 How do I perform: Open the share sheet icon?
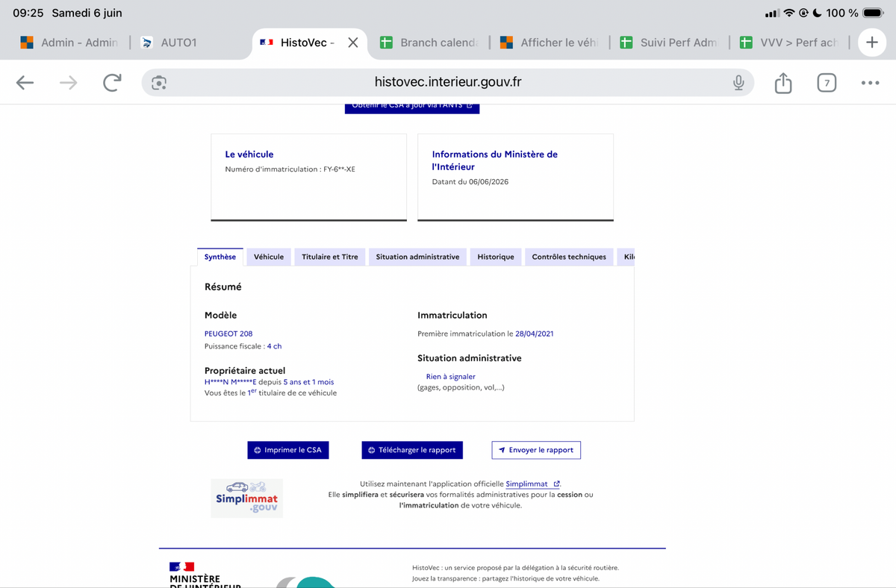[x=783, y=82]
